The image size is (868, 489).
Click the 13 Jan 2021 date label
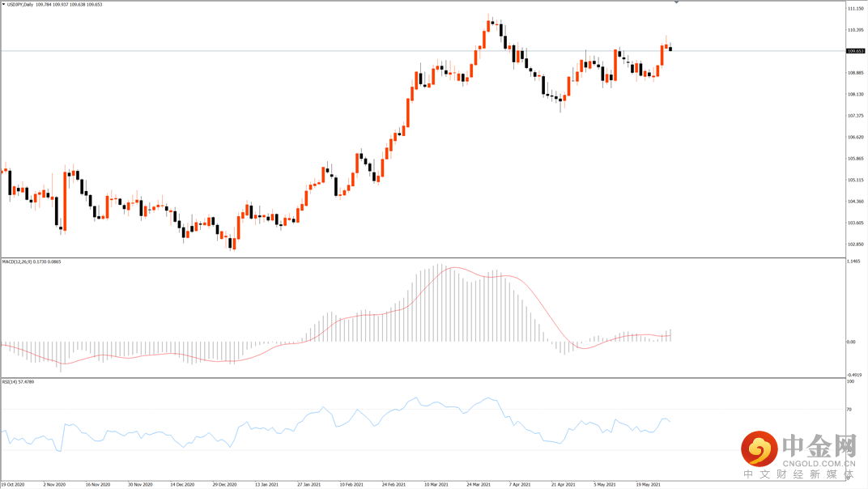[267, 485]
